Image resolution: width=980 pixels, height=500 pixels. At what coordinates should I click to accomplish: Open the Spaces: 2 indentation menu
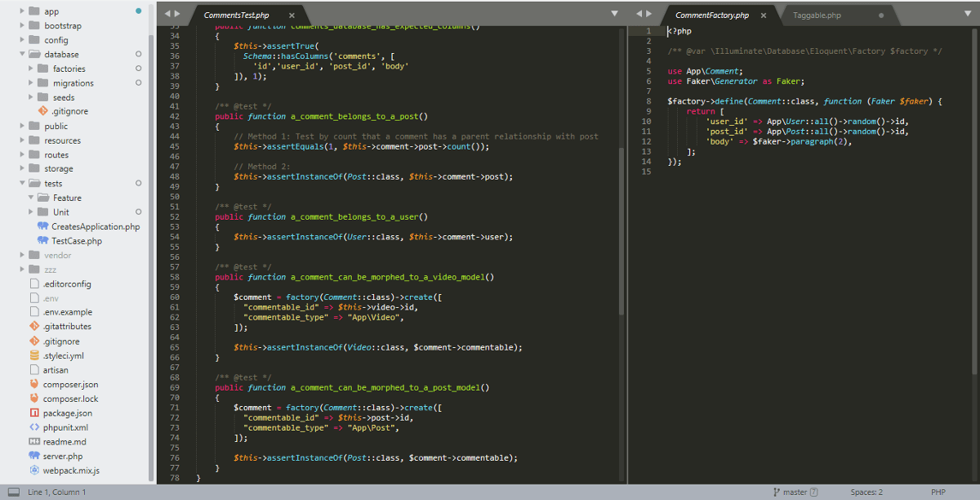pos(866,492)
